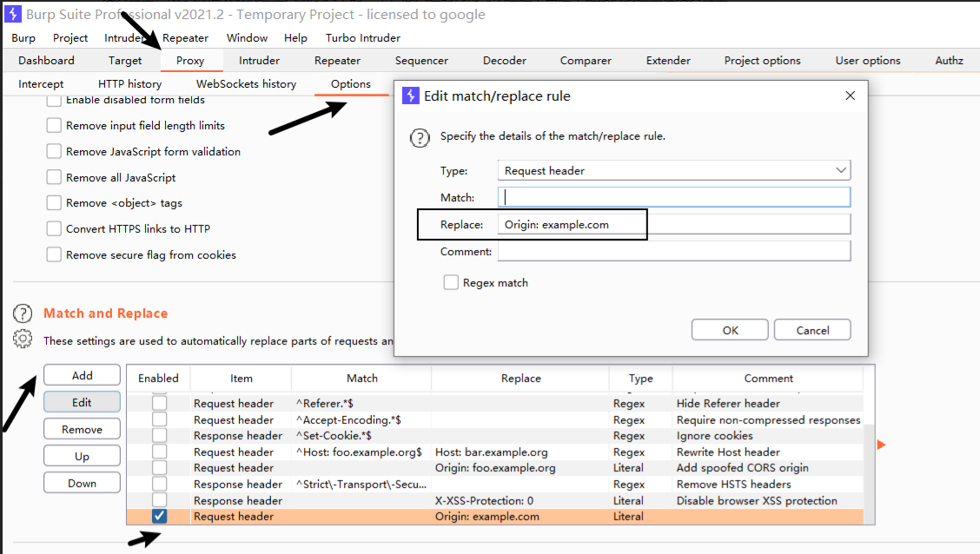Enable the Require non-compressed responses rule
The width and height of the screenshot is (980, 554).
tap(159, 419)
